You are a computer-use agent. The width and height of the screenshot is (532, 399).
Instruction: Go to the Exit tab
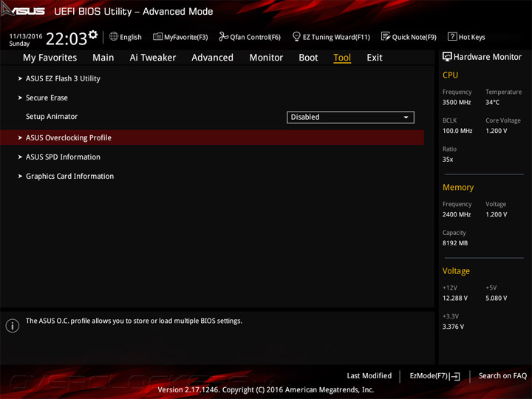tap(375, 58)
